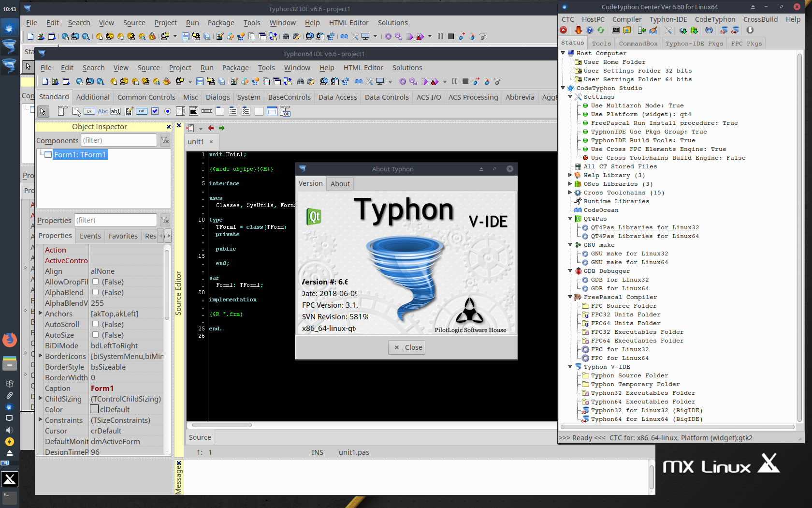Pick the TListBox component icon
Image resolution: width=812 pixels, height=508 pixels.
tap(181, 111)
